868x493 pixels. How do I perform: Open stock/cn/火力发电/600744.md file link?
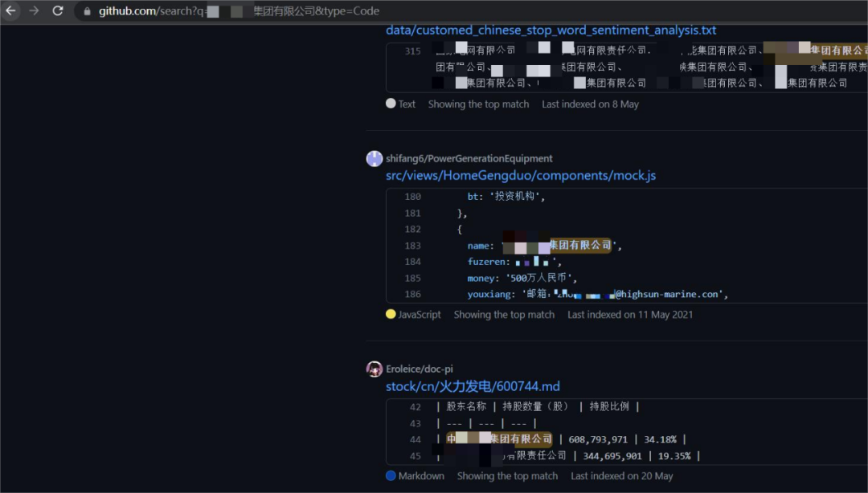coord(473,386)
